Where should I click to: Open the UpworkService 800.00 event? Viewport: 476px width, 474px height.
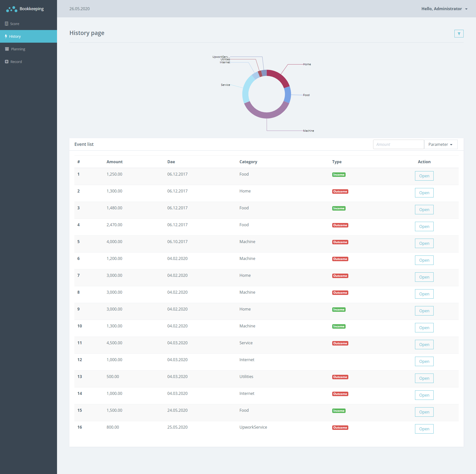424,429
